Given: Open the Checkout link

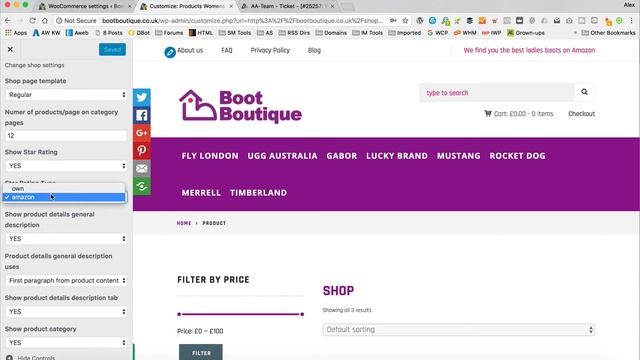Looking at the screenshot, I should point(581,113).
